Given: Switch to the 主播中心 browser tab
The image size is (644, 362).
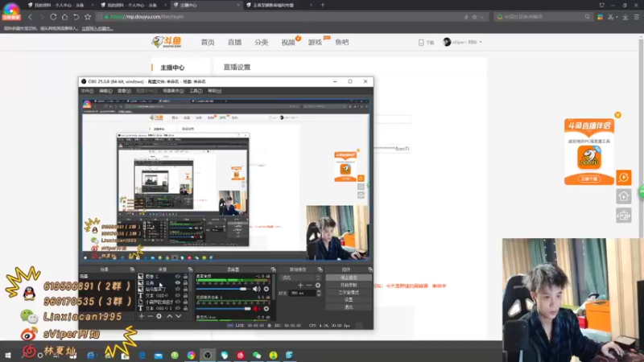Looking at the screenshot, I should 205,5.
